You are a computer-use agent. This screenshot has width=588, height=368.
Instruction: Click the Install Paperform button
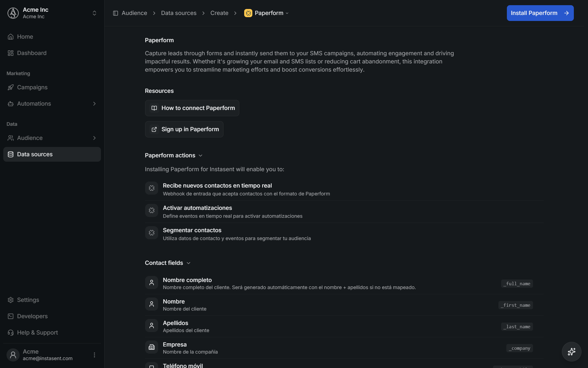(540, 13)
